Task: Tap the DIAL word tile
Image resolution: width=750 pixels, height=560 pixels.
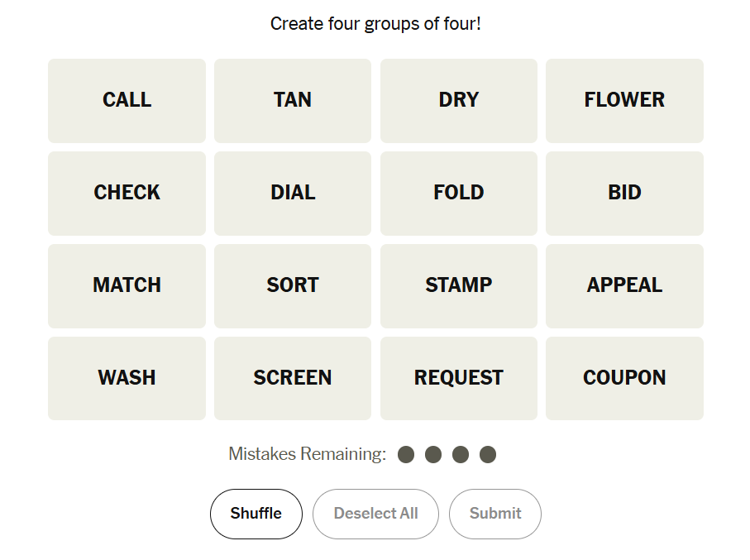Action: (293, 193)
